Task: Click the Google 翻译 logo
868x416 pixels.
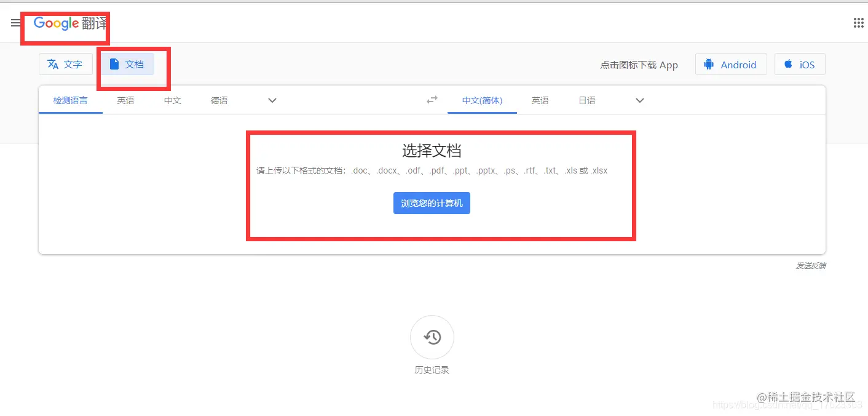Action: [70, 23]
